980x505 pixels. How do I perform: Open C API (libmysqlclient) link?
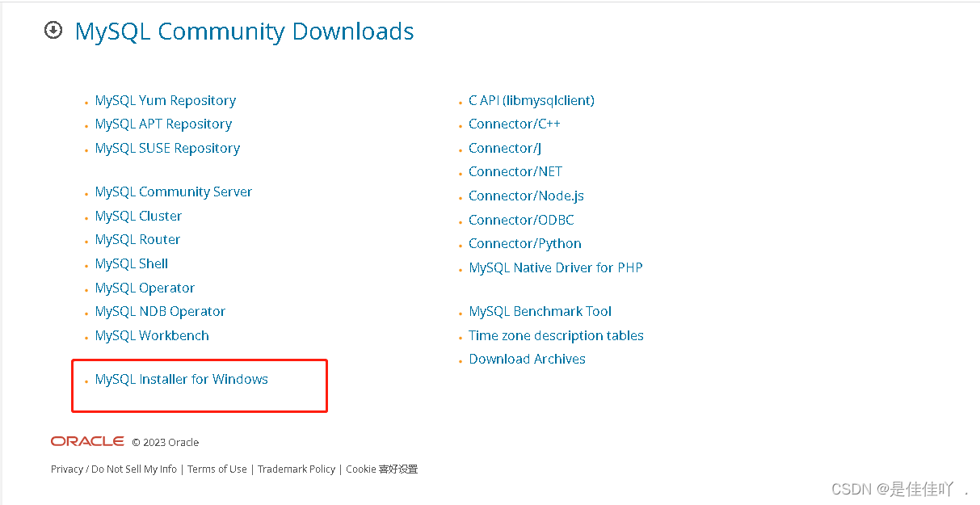click(x=532, y=100)
